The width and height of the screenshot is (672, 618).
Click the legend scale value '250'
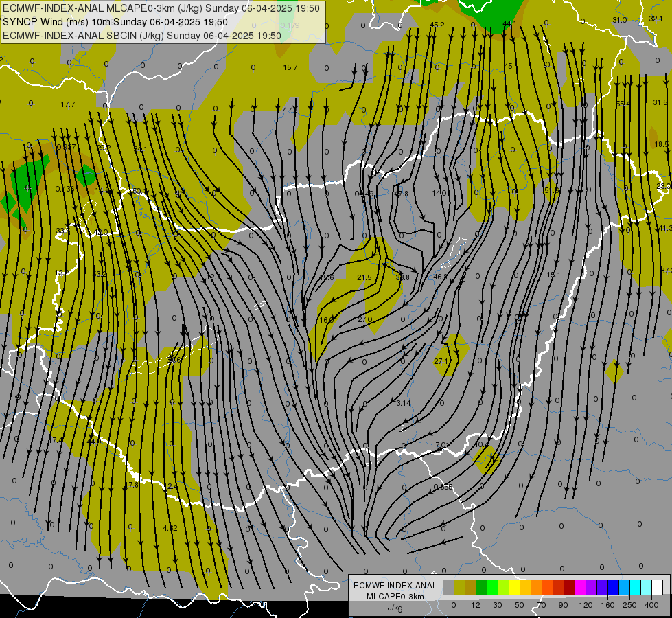629,605
